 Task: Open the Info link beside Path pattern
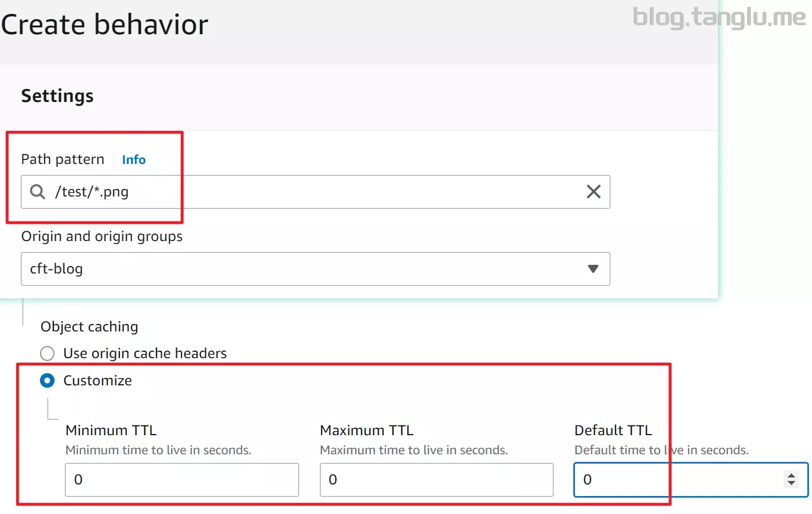134,159
